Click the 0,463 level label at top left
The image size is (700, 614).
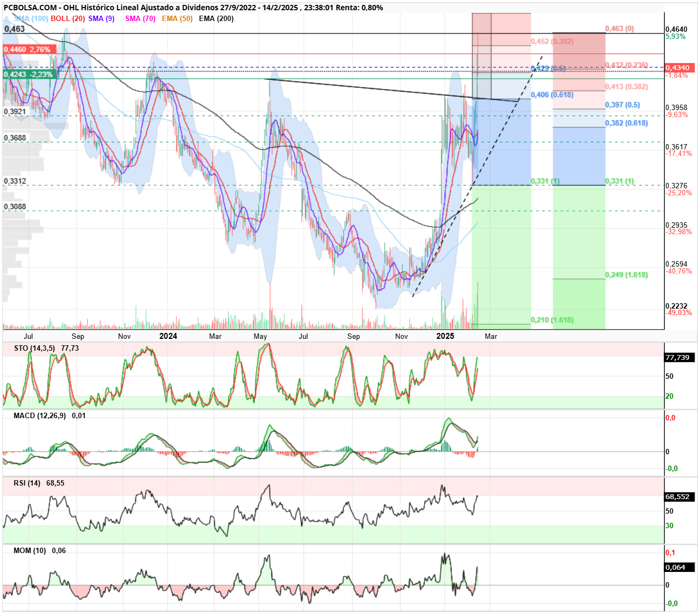click(15, 29)
